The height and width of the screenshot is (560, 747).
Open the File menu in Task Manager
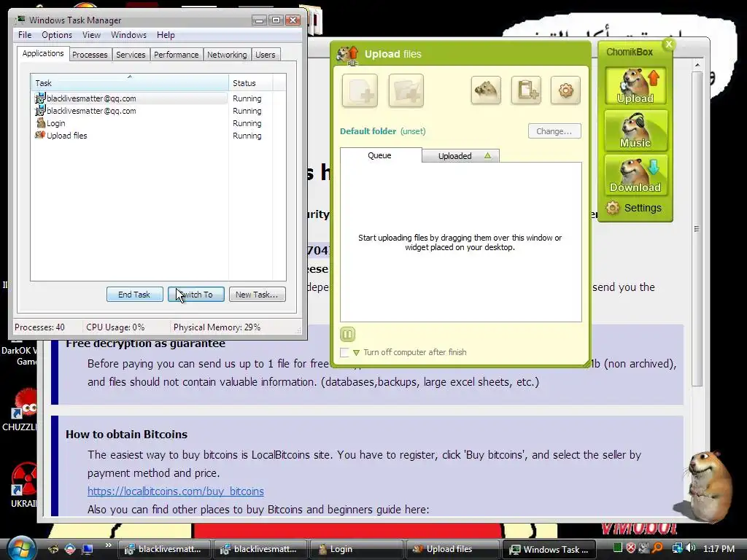coord(25,35)
